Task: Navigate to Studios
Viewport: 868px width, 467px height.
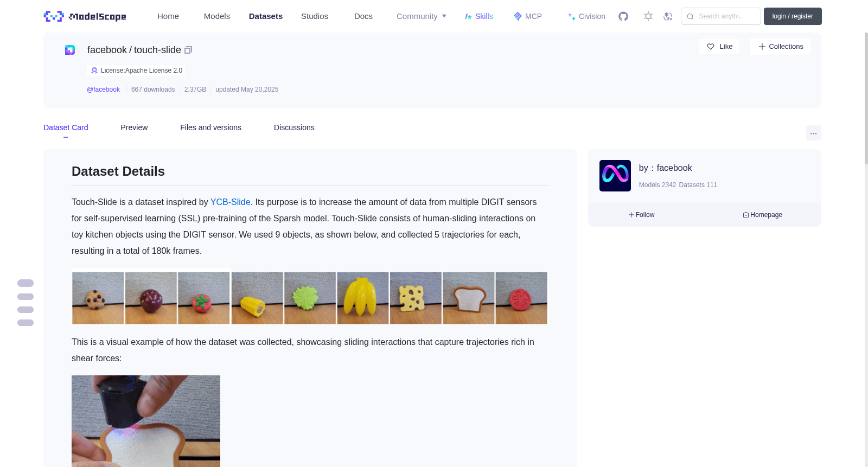Action: pos(315,16)
